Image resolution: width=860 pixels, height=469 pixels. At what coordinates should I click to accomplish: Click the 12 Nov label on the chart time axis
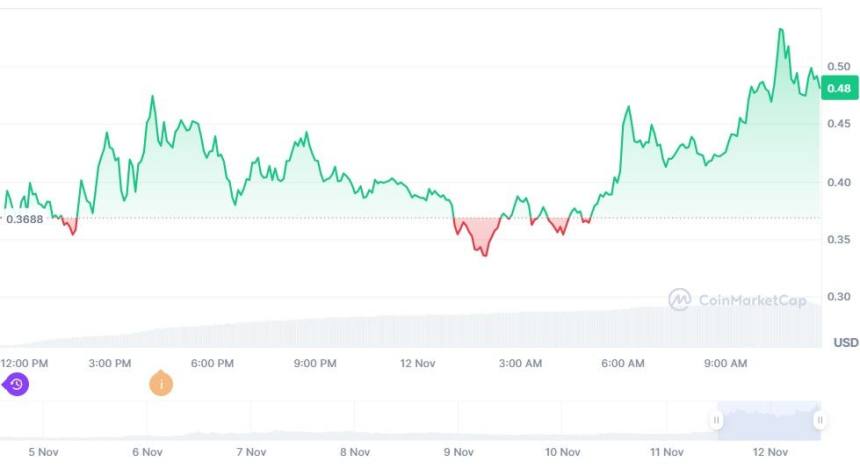click(418, 363)
